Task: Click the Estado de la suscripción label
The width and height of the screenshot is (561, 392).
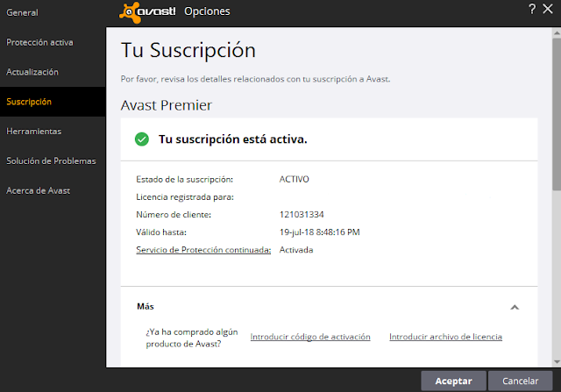Action: click(184, 180)
